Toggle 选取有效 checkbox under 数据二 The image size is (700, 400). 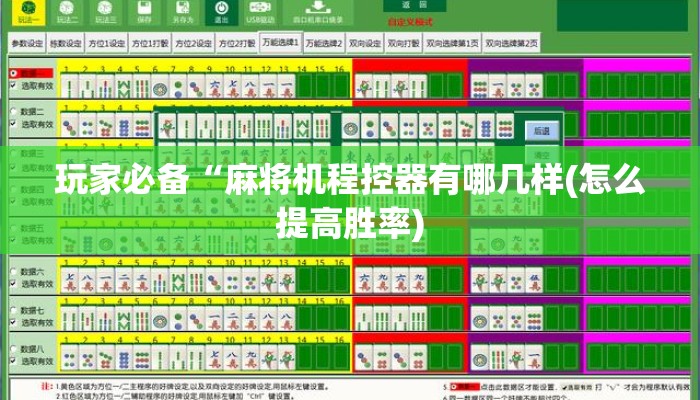coord(13,124)
